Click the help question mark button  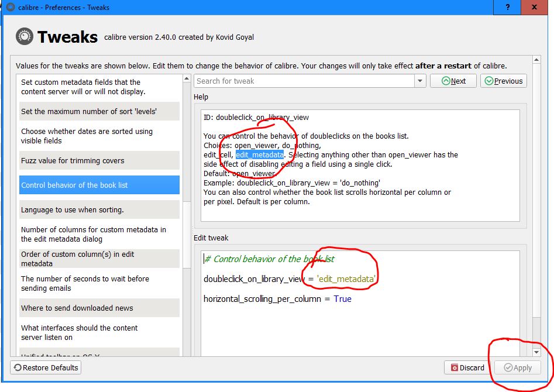[x=507, y=7]
